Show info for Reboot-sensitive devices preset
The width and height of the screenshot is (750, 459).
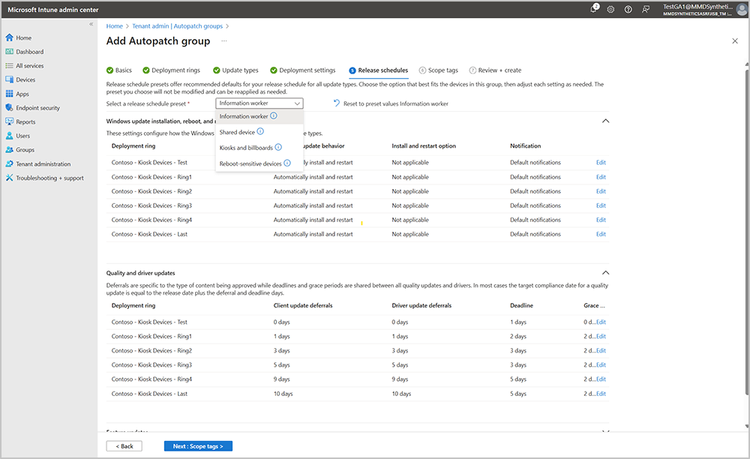[x=287, y=163]
